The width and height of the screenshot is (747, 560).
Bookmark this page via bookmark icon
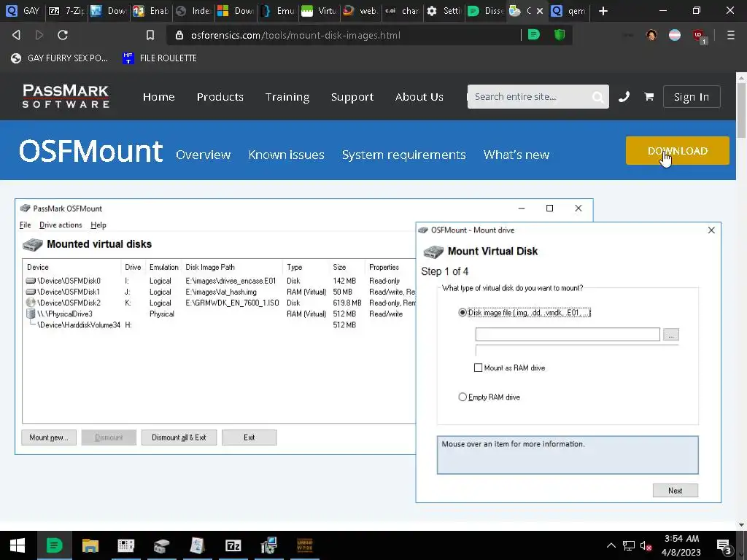coord(150,35)
